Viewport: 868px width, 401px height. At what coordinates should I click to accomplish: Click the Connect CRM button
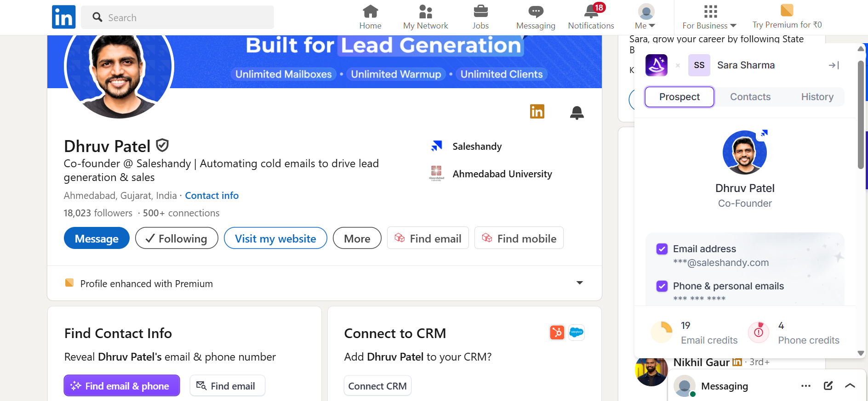pos(377,385)
